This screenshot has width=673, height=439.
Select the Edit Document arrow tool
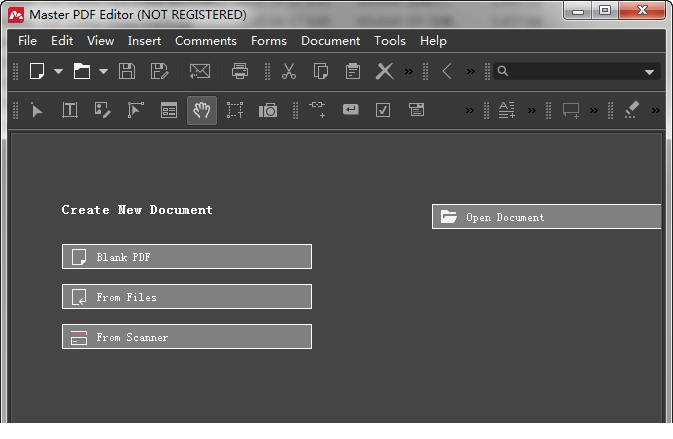37,110
